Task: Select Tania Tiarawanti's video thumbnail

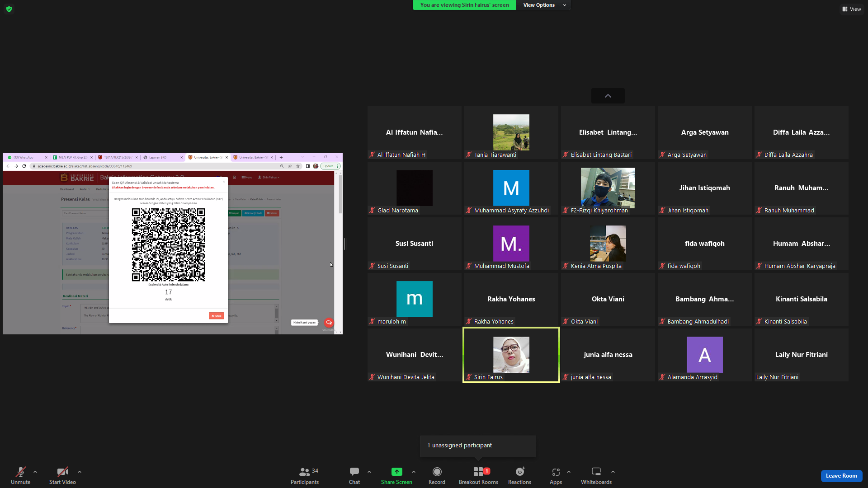Action: coord(511,132)
